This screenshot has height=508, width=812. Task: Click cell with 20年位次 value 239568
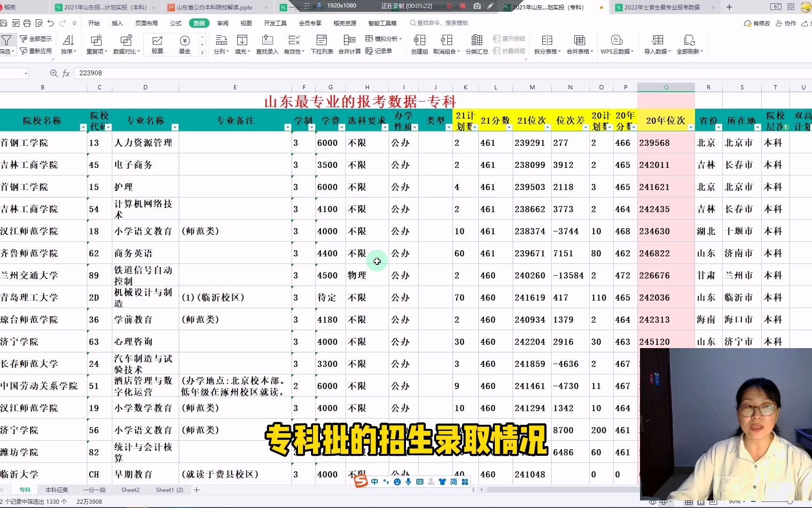(666, 143)
